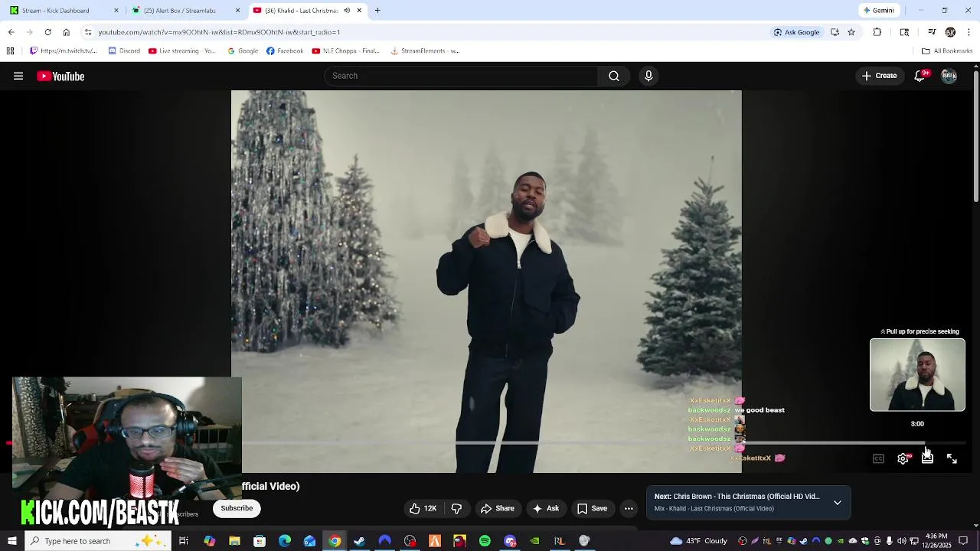
Task: Open more actions ellipsis under the video
Action: pyautogui.click(x=629, y=508)
